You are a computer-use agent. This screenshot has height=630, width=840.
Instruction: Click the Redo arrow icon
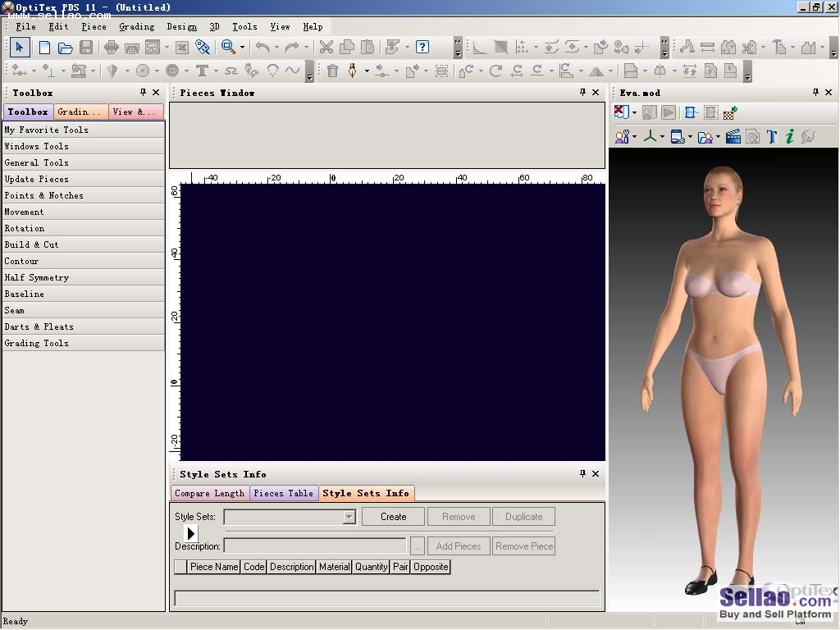pyautogui.click(x=292, y=47)
